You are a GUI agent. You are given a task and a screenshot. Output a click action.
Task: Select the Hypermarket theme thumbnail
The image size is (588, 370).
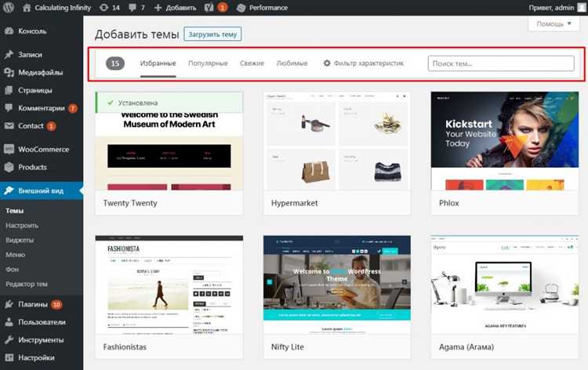click(337, 140)
